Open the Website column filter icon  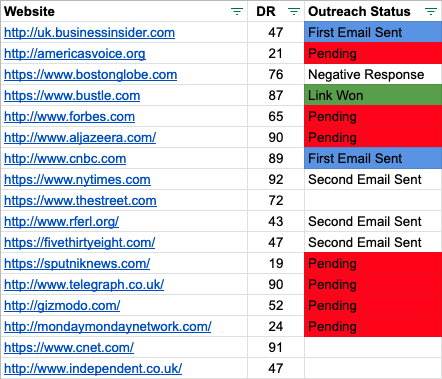click(x=237, y=12)
